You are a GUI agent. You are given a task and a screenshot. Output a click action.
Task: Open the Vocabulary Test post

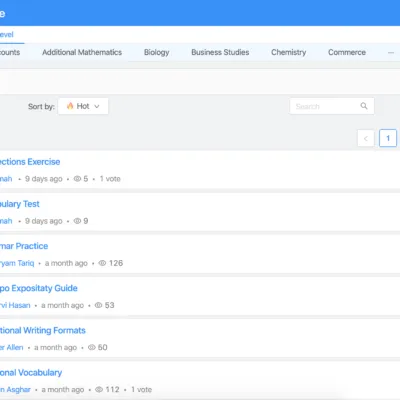(x=20, y=204)
